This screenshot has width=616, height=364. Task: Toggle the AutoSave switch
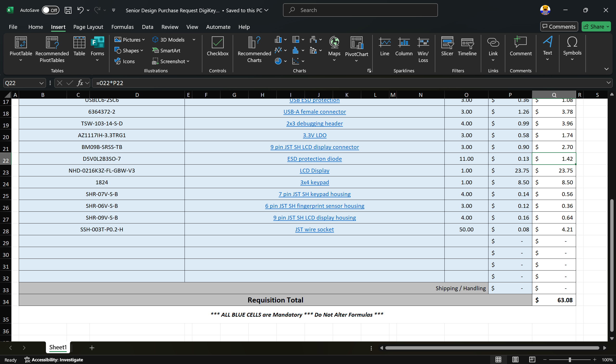[x=50, y=10]
